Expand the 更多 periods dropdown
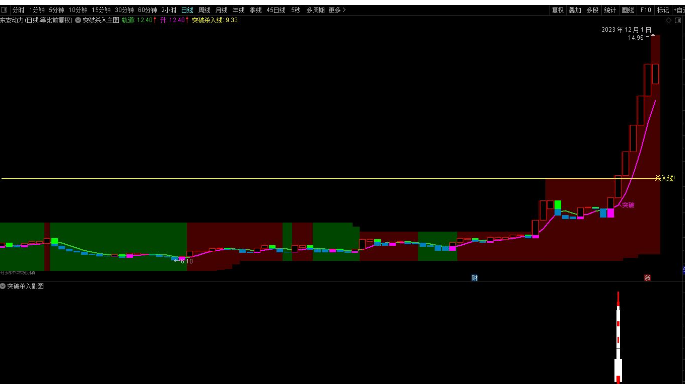This screenshot has width=685, height=384. (337, 10)
